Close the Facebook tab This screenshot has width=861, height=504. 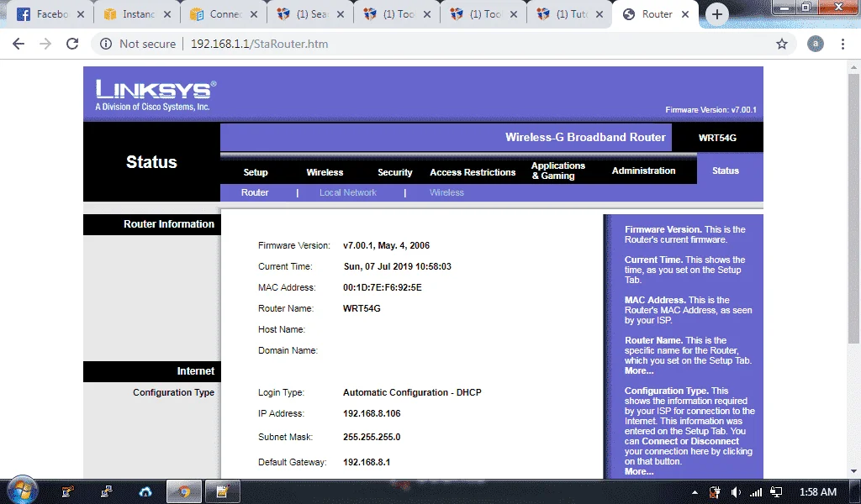pos(81,15)
